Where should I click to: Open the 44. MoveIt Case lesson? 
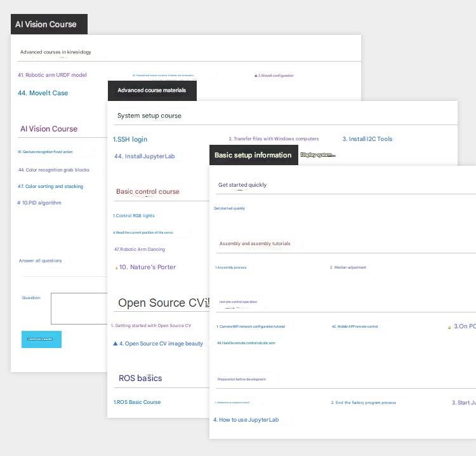pyautogui.click(x=43, y=93)
